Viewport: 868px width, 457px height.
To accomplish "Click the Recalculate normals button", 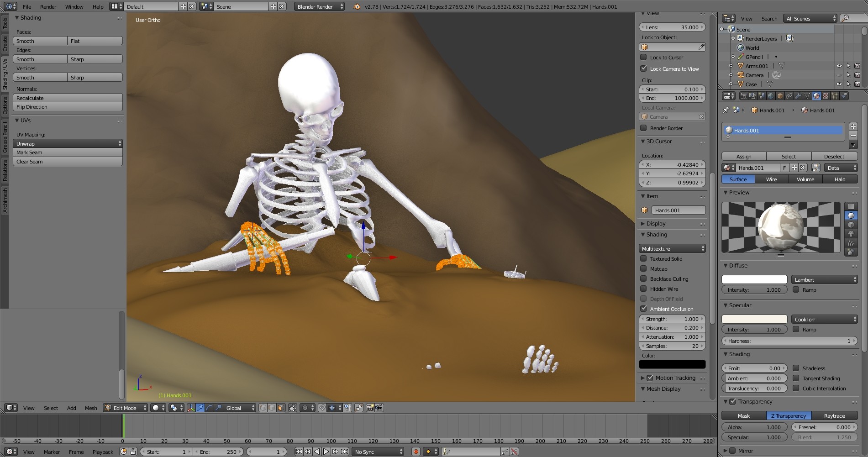I will tap(68, 98).
